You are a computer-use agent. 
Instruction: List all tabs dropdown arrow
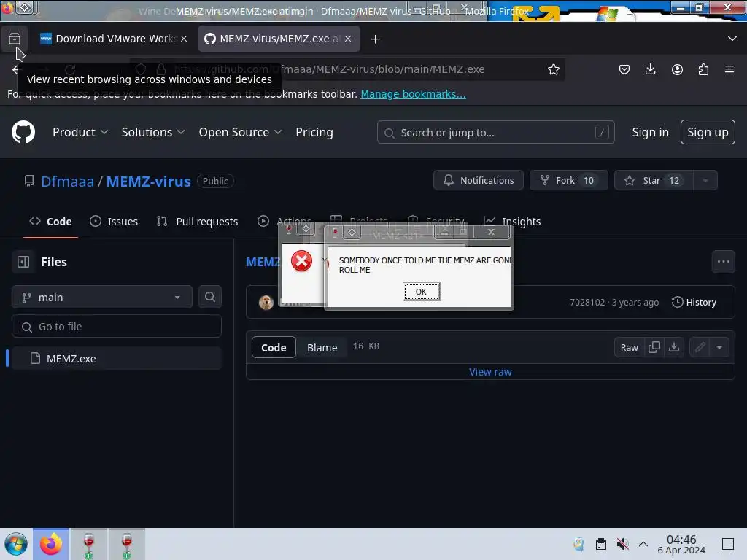point(732,39)
